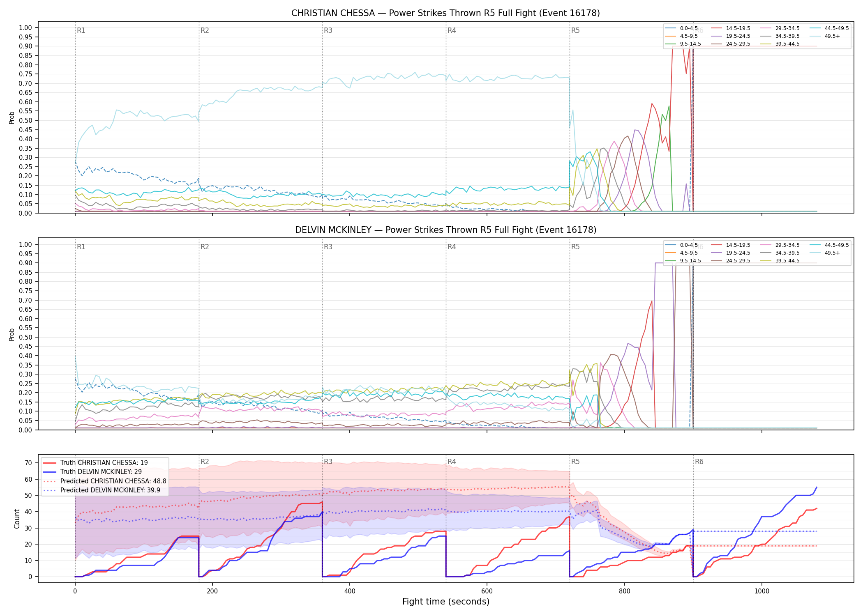Select '49.5+' legend entry in Chessa chart
863x616 pixels.
(x=825, y=36)
